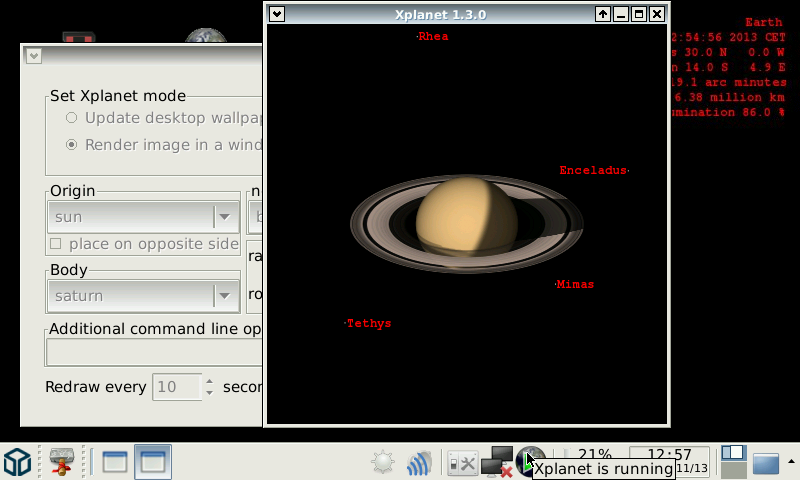
Task: Open Xplanet 1.3.0 window menu arrow
Action: tap(278, 14)
